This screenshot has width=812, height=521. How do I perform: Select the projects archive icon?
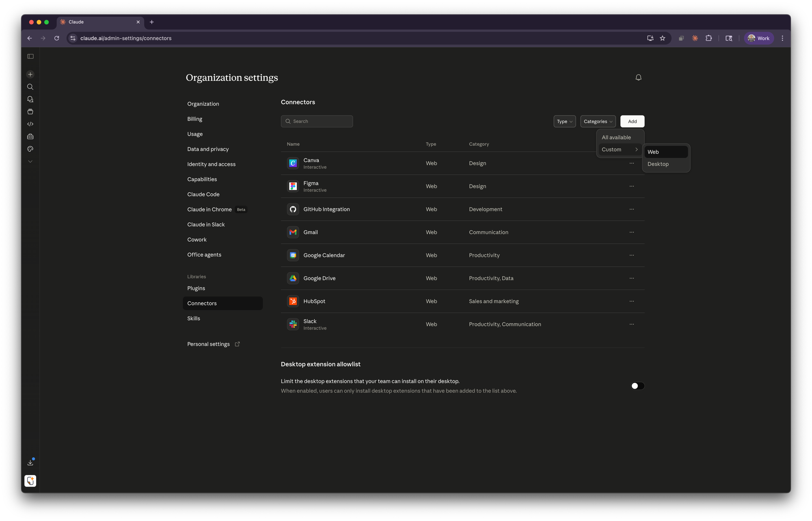click(30, 111)
